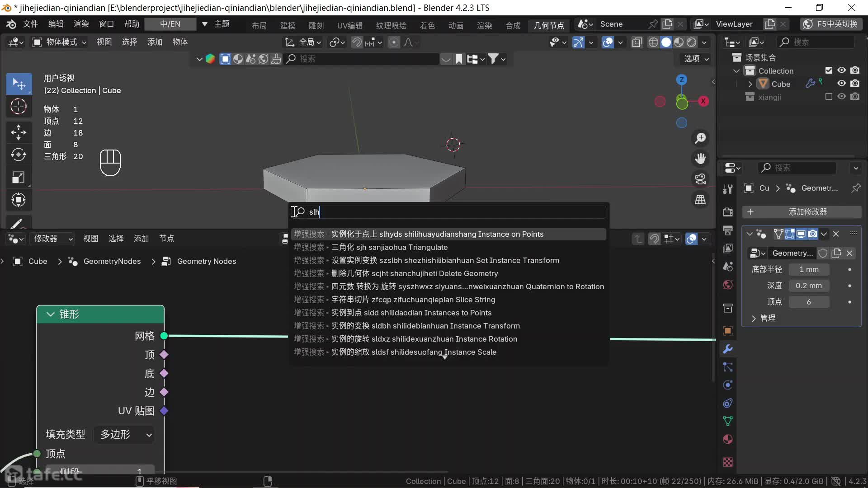The image size is (868, 488).
Task: Switch to perspective/orthographic grid icon
Action: point(700,200)
